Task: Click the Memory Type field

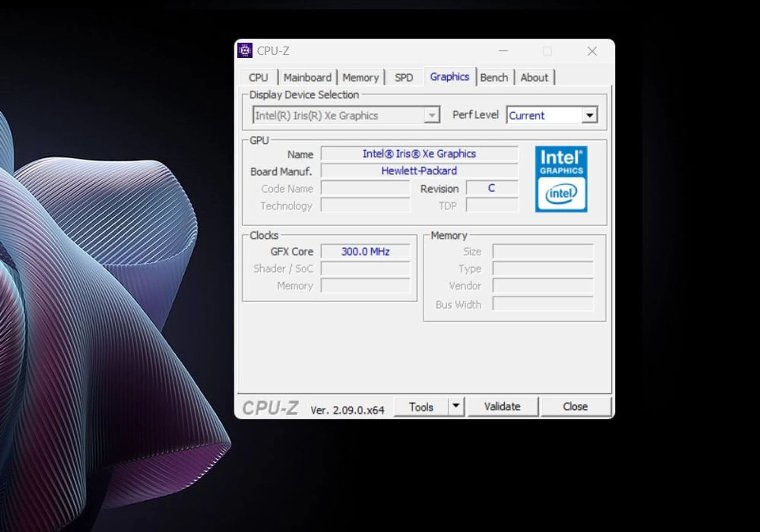Action: tap(543, 268)
